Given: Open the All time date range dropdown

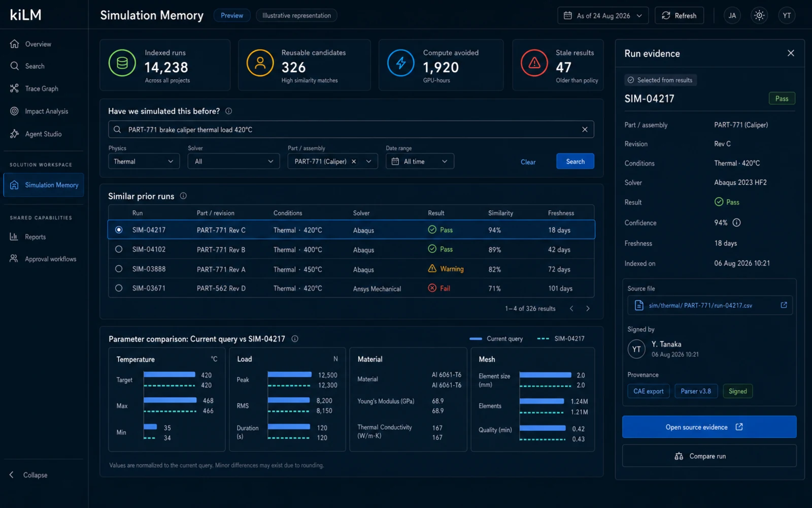Looking at the screenshot, I should [x=420, y=162].
